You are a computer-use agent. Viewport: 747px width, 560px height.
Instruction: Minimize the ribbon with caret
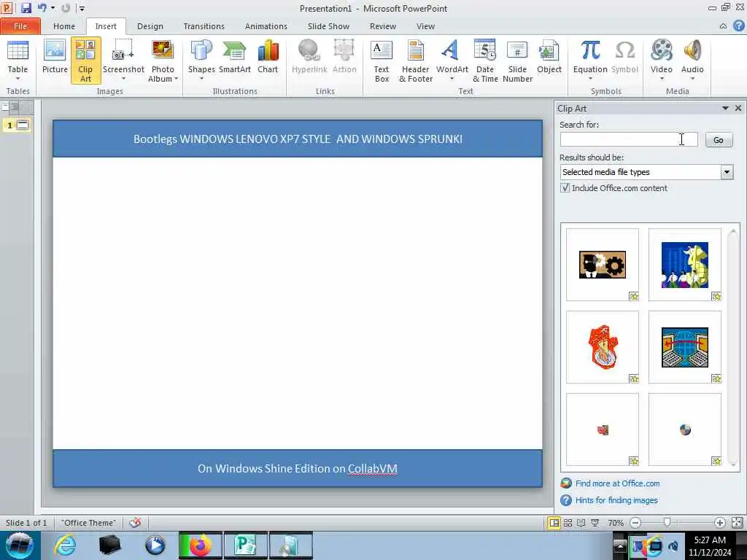pyautogui.click(x=723, y=26)
